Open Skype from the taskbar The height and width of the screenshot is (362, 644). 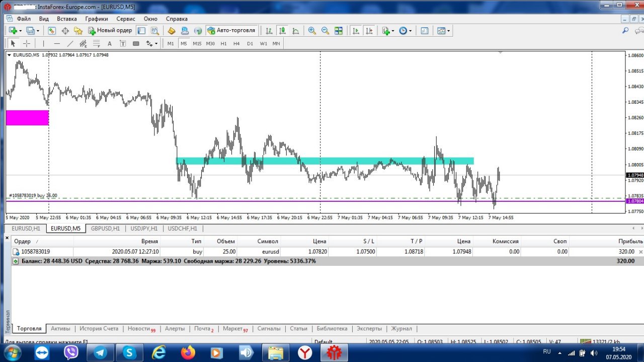[x=129, y=353]
